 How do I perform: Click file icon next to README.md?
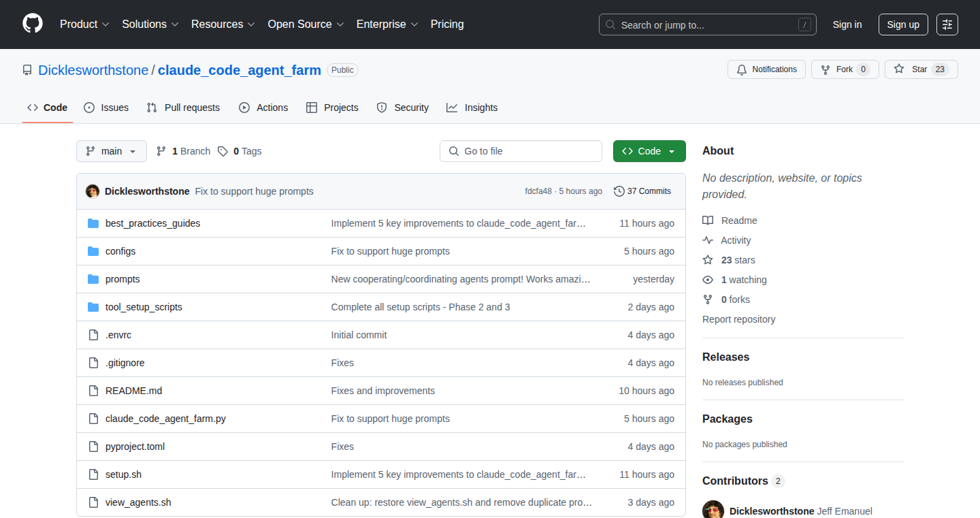pyautogui.click(x=93, y=391)
